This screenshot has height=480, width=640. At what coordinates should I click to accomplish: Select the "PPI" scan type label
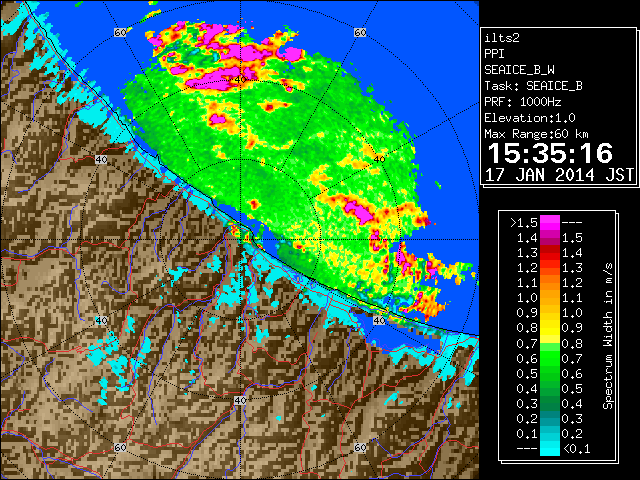pyautogui.click(x=494, y=54)
